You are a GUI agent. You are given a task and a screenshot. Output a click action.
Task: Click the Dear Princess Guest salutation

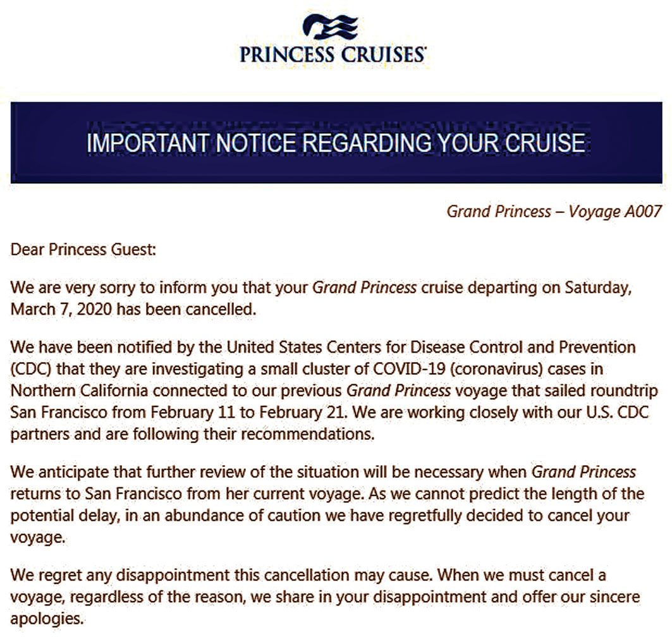tap(83, 249)
